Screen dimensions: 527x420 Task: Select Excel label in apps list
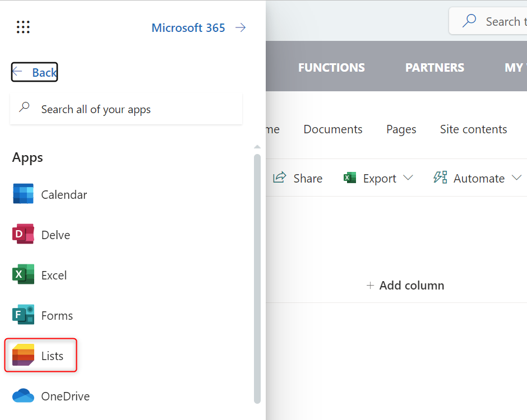[54, 276]
